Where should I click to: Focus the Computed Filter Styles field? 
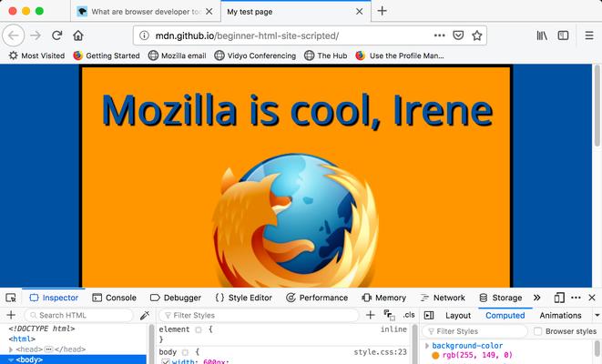coord(474,331)
